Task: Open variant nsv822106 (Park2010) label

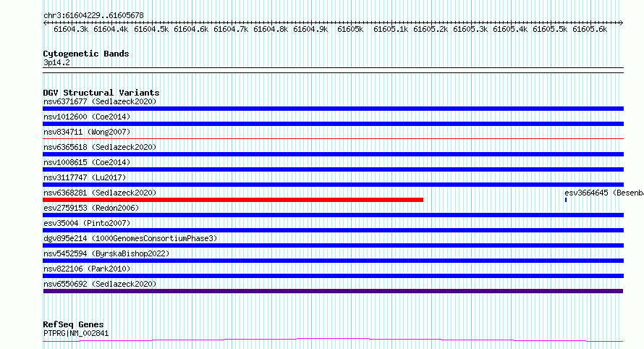Action: [x=87, y=269]
